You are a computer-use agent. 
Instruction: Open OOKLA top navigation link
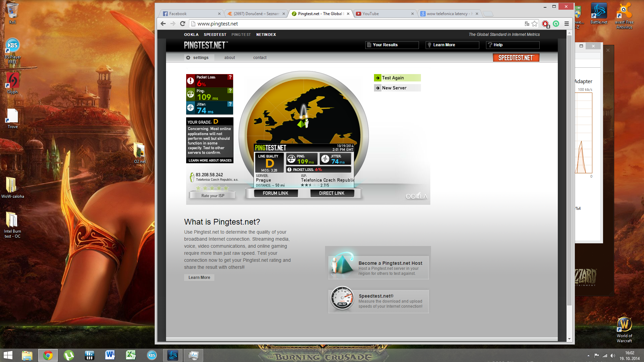(x=191, y=35)
